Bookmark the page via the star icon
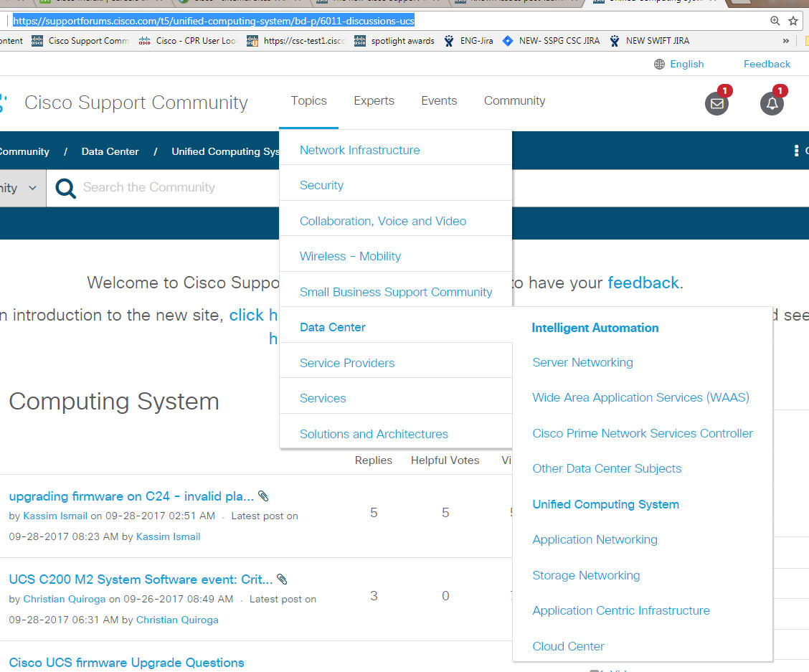Image resolution: width=809 pixels, height=672 pixels. tap(794, 21)
